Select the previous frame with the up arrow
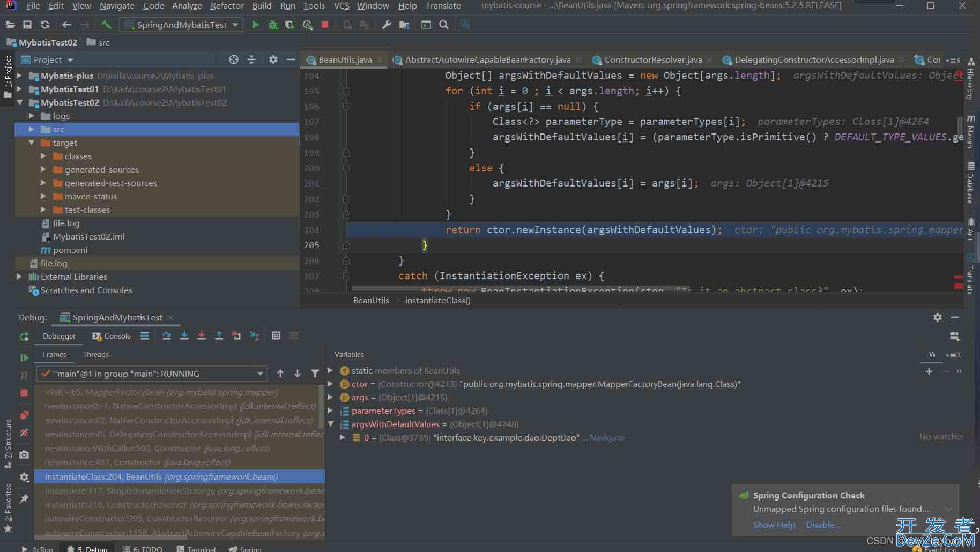Viewport: 980px width, 552px height. [280, 374]
